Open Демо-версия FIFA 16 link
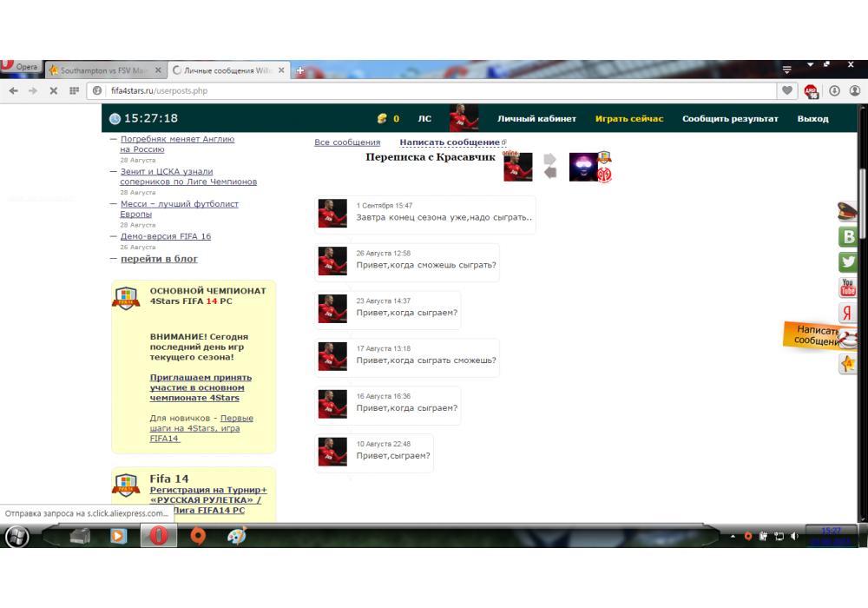868x608 pixels. tap(166, 236)
